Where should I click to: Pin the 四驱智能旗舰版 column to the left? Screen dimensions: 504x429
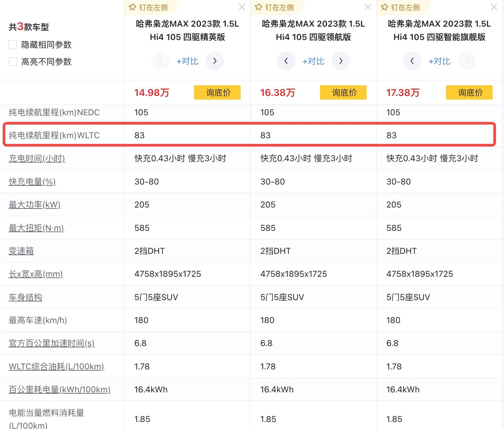coord(400,7)
